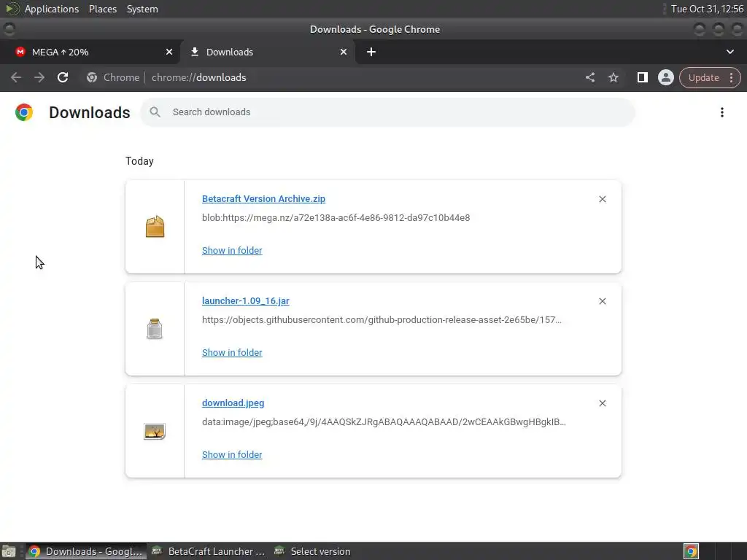Click the Update button
The width and height of the screenshot is (747, 560).
[x=703, y=77]
